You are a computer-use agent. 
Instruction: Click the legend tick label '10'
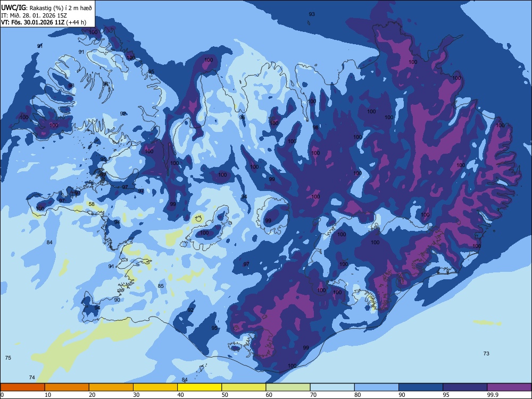click(48, 395)
